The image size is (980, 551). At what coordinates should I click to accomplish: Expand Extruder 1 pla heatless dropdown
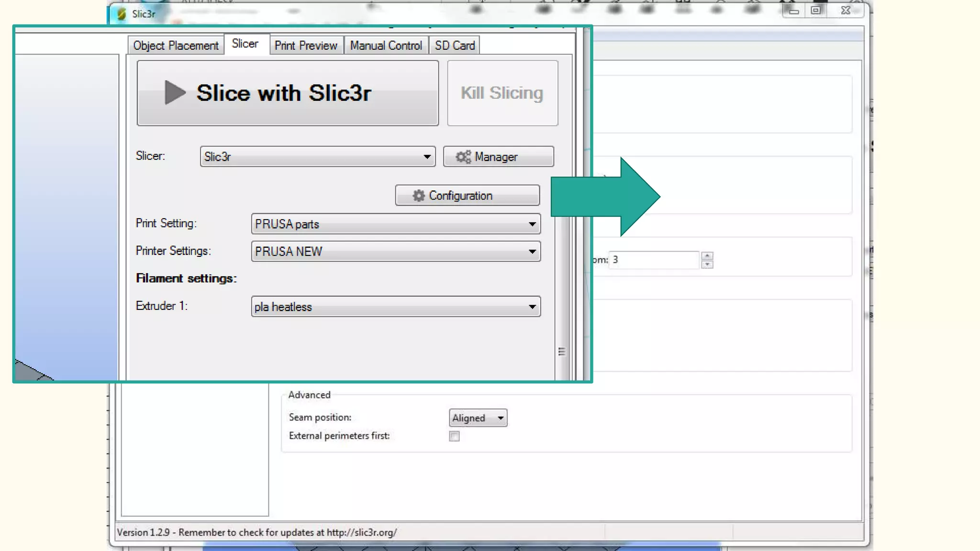coord(395,307)
